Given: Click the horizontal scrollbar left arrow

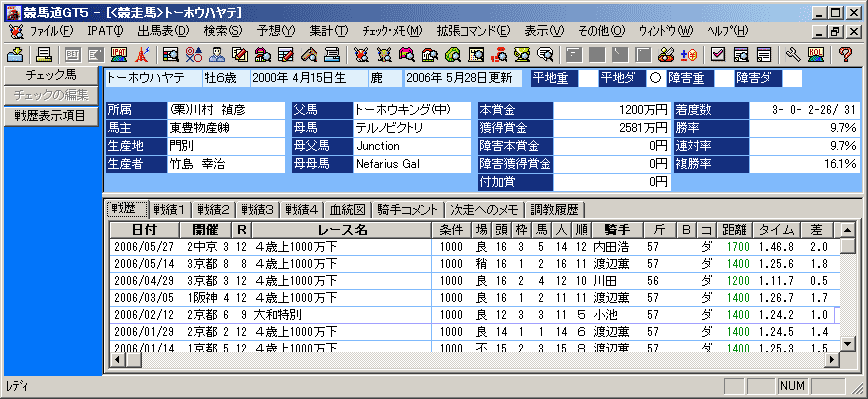Looking at the screenshot, I should 116,360.
